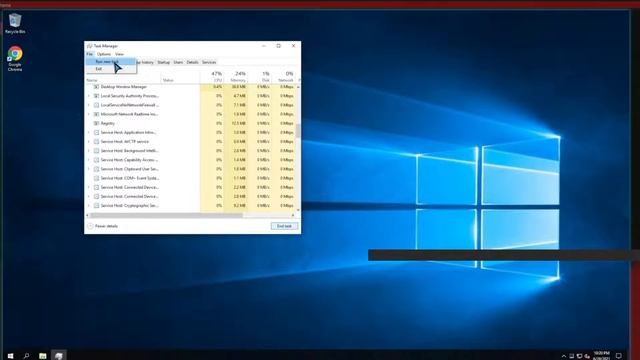Open the Google Chrome desktop icon
Image resolution: width=640 pixels, height=360 pixels.
point(15,59)
